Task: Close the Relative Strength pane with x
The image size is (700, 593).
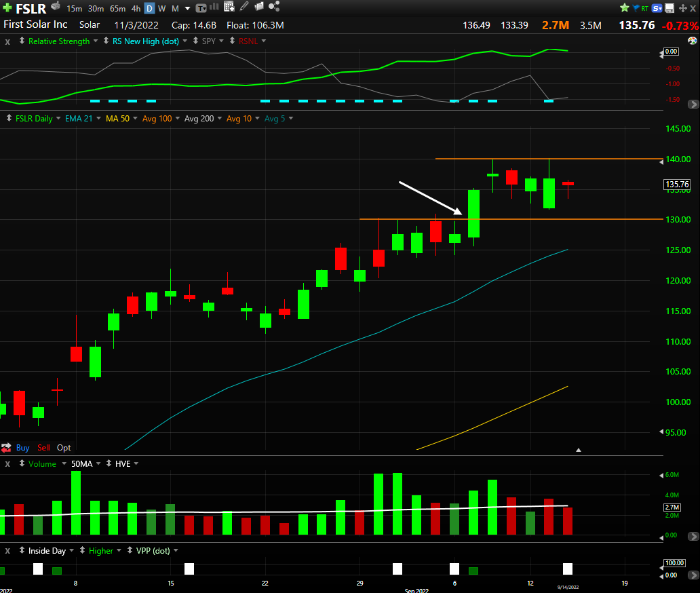Action: tap(7, 42)
